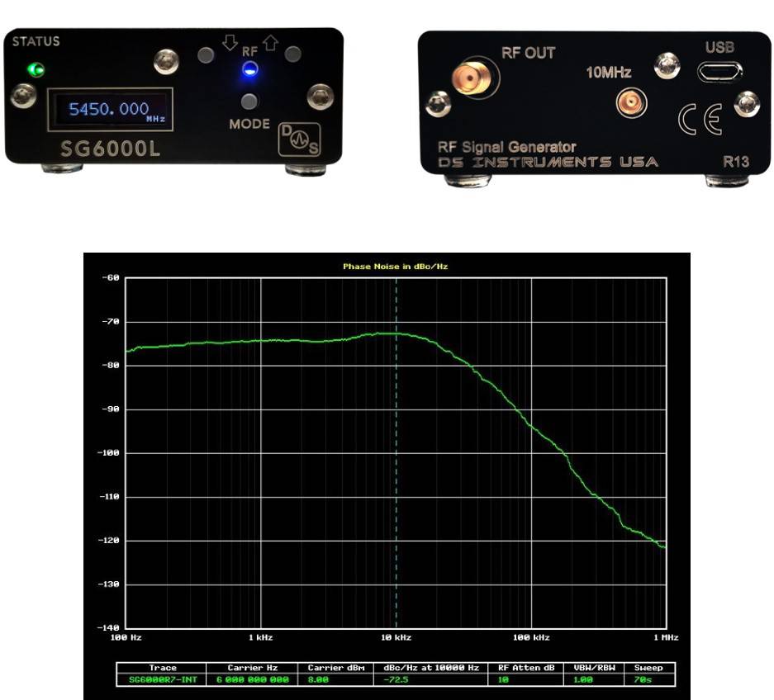
Task: Click the printed down-arrow symbol above RF
Action: [230, 42]
